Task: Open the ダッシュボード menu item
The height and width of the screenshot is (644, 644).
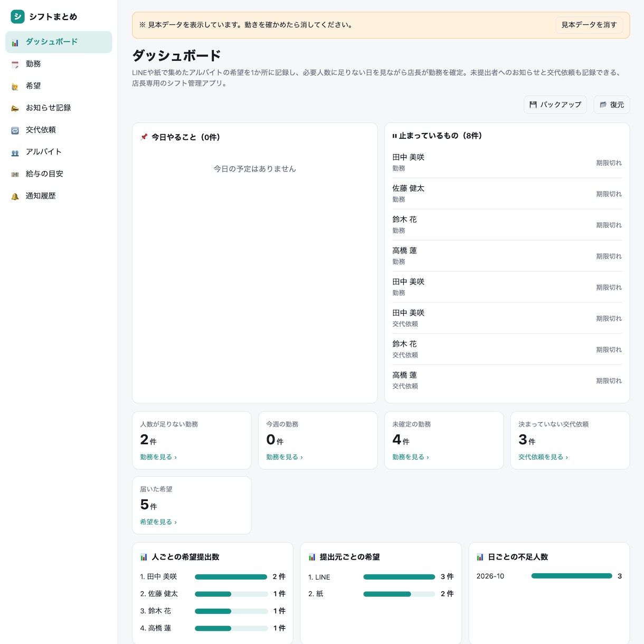Action: 59,42
